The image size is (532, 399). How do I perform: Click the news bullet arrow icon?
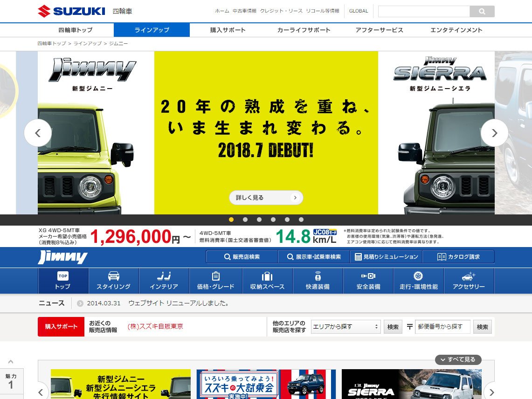pyautogui.click(x=80, y=303)
